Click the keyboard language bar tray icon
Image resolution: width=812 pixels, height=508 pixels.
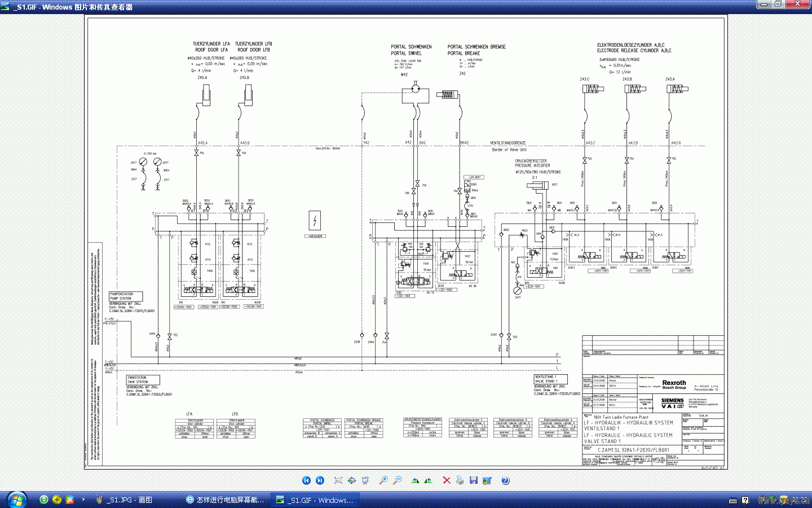point(733,500)
